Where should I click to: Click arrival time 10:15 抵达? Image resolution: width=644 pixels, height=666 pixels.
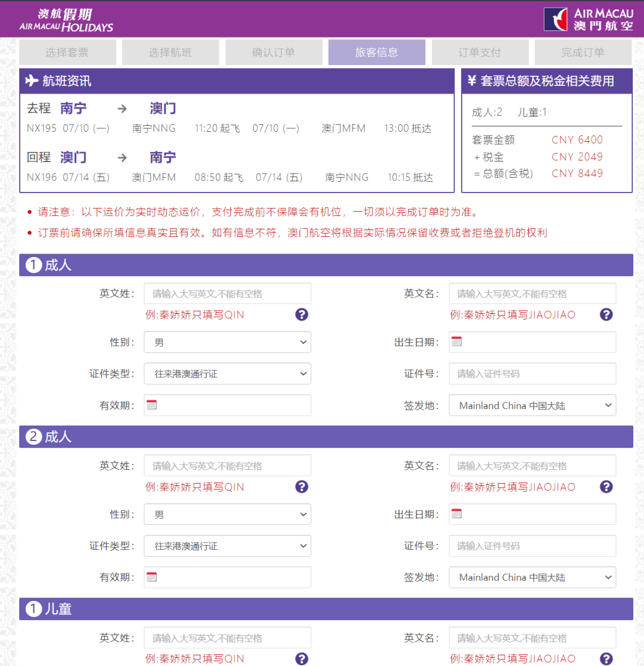410,177
